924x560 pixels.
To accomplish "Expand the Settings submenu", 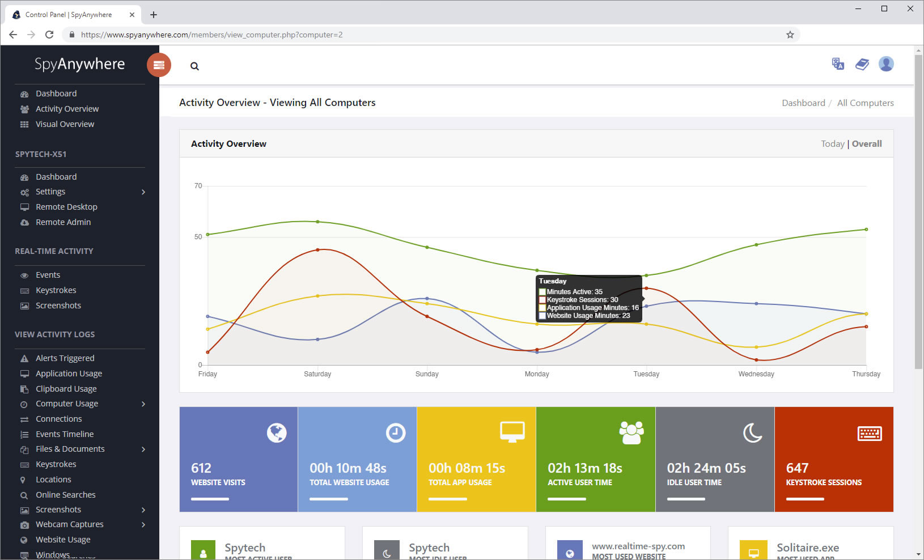I will tap(143, 192).
